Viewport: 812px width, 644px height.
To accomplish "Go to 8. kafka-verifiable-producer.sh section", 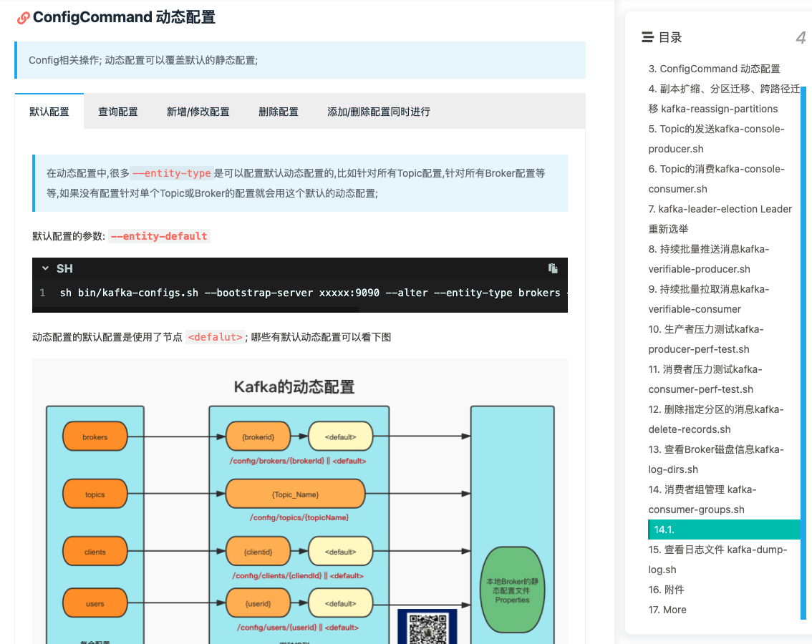I will pyautogui.click(x=708, y=259).
